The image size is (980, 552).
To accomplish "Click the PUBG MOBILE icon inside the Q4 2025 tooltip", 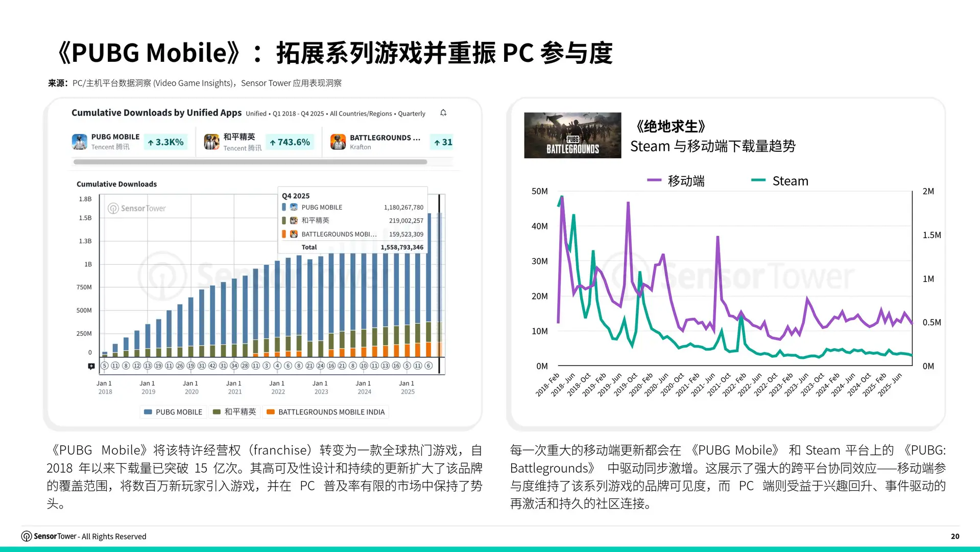I will (x=294, y=207).
